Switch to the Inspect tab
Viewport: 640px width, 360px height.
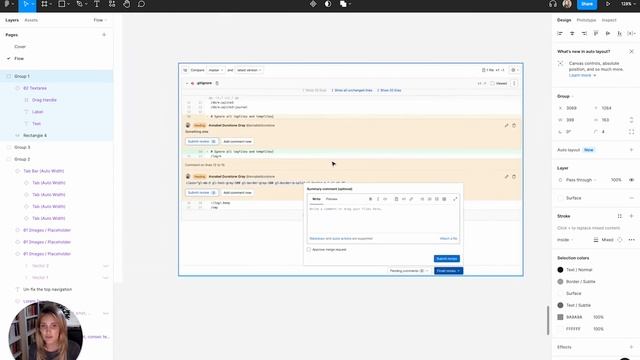coord(609,20)
